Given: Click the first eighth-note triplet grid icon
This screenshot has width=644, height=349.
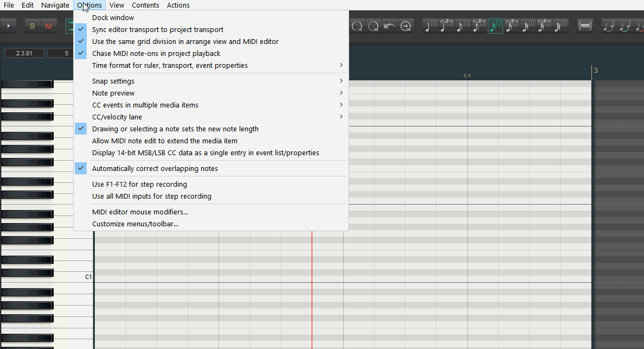Looking at the screenshot, I should tap(479, 26).
